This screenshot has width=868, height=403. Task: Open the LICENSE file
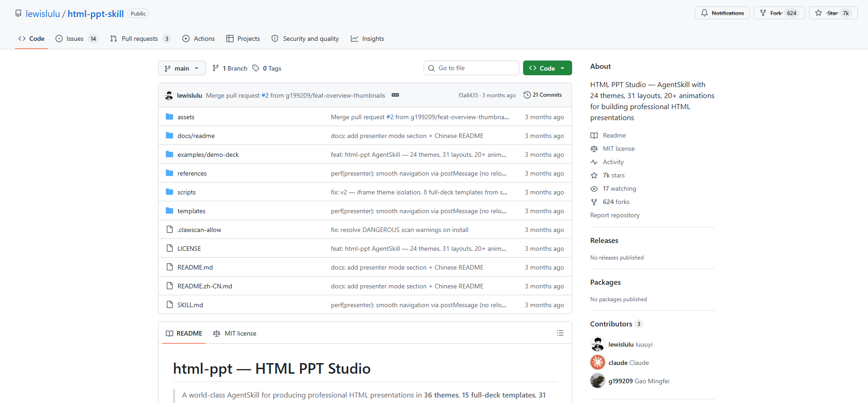click(189, 248)
